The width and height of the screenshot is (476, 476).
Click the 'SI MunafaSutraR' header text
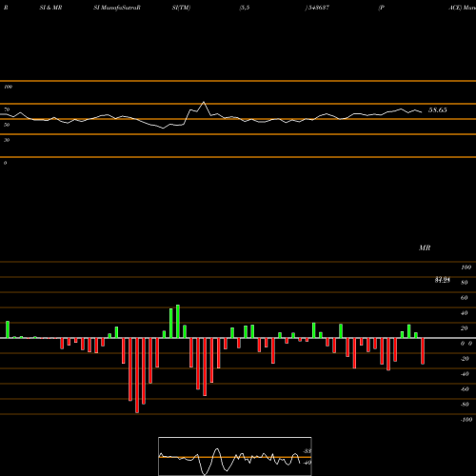coord(117,8)
